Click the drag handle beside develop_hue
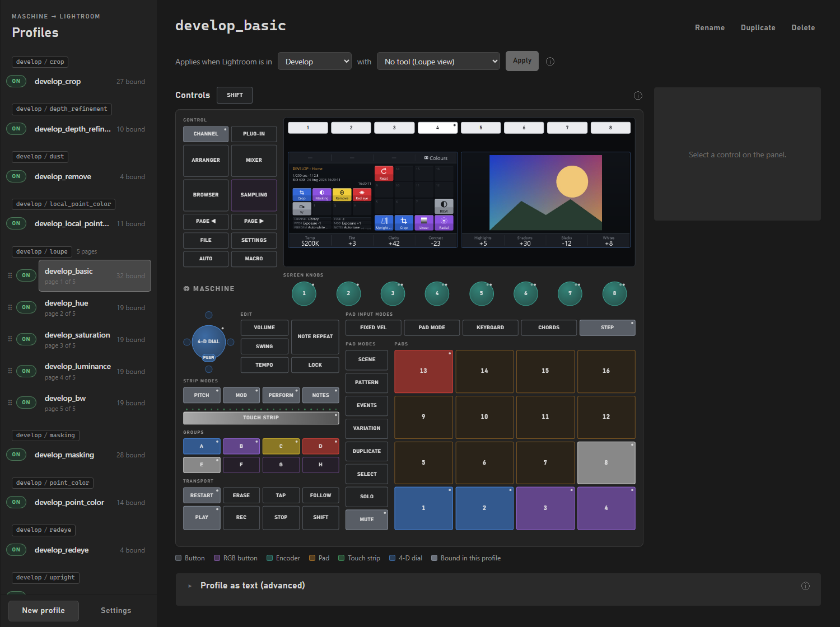The width and height of the screenshot is (840, 627). pyautogui.click(x=10, y=307)
